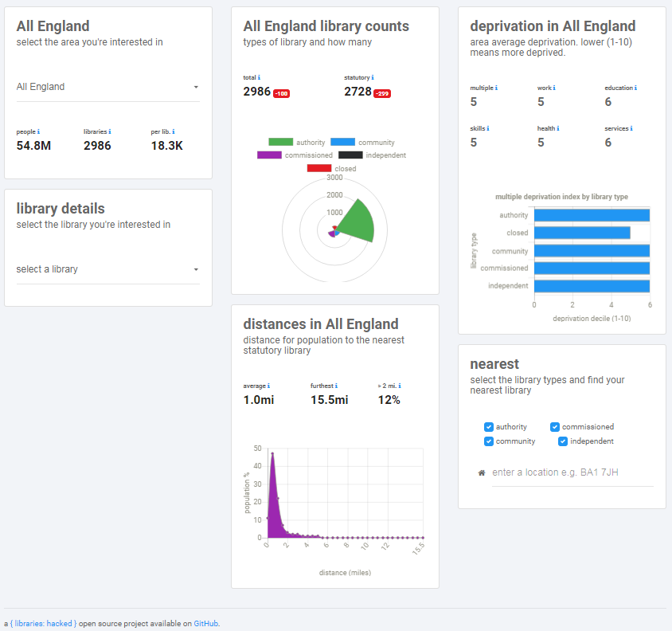Click the home icon beside the location box
Viewport: 672px width, 631px height.
(481, 472)
